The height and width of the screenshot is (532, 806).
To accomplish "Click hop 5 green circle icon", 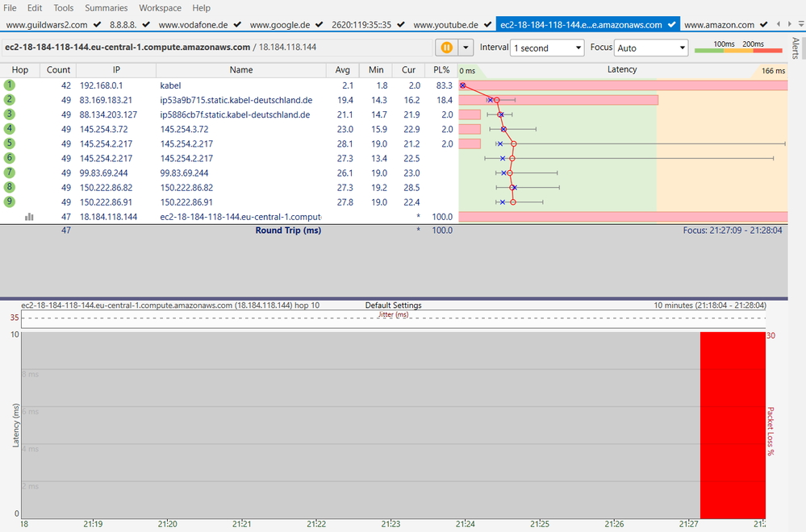I will pos(9,143).
